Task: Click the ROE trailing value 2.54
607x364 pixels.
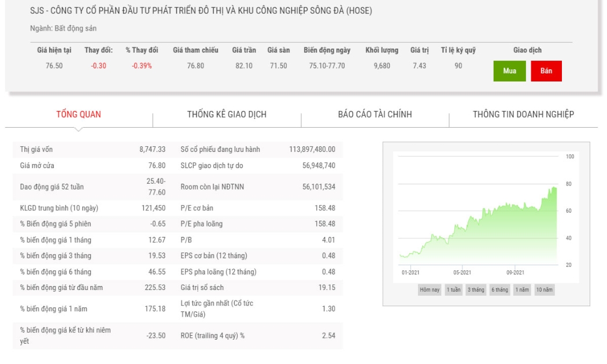Action: point(329,336)
